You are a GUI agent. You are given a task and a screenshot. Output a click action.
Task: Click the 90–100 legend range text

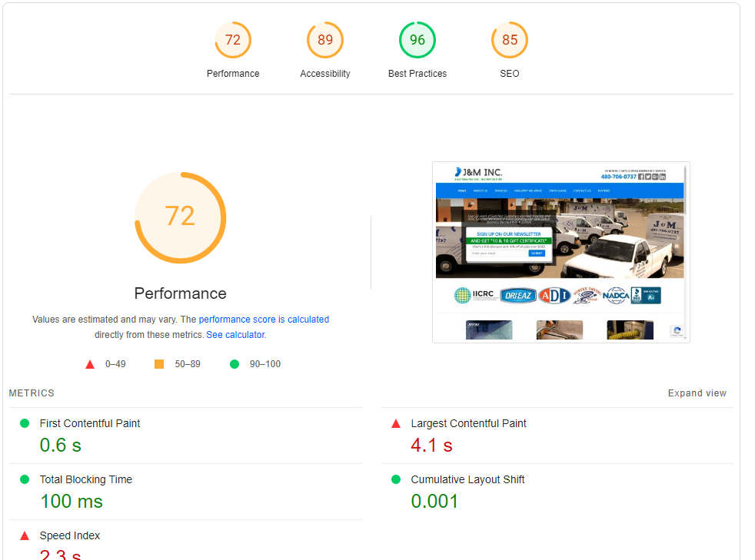pyautogui.click(x=264, y=364)
